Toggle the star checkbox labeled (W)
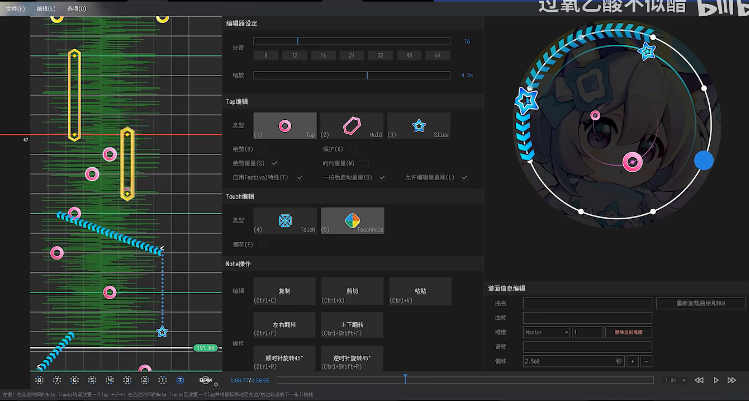The image size is (749, 401). tap(365, 163)
